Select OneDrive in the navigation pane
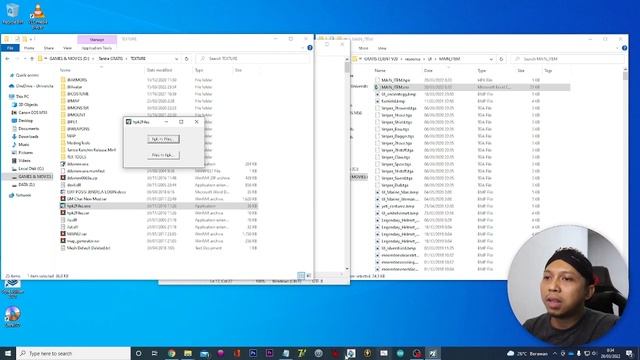This screenshot has width=640, height=360. point(32,86)
